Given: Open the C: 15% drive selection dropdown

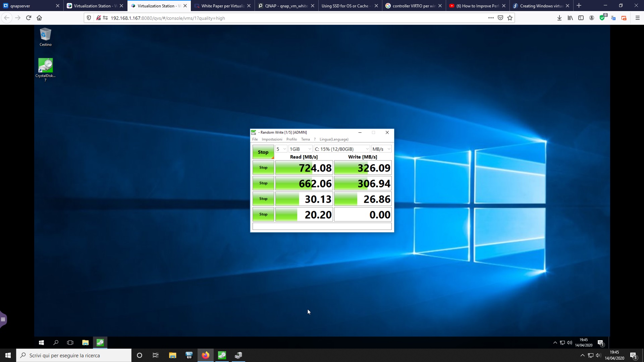Looking at the screenshot, I should [341, 149].
